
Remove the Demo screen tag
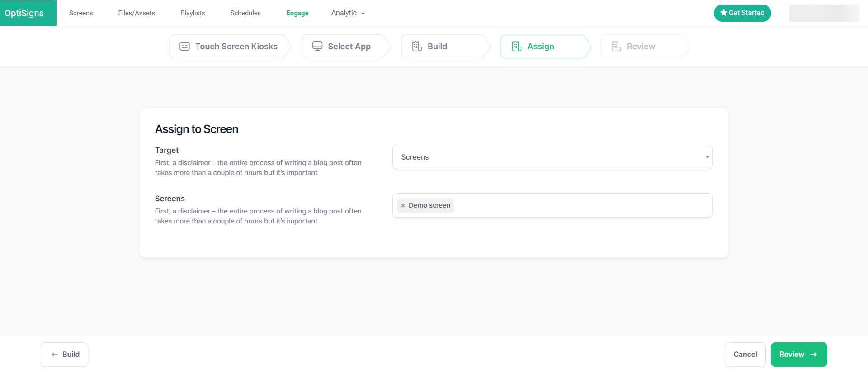click(403, 206)
